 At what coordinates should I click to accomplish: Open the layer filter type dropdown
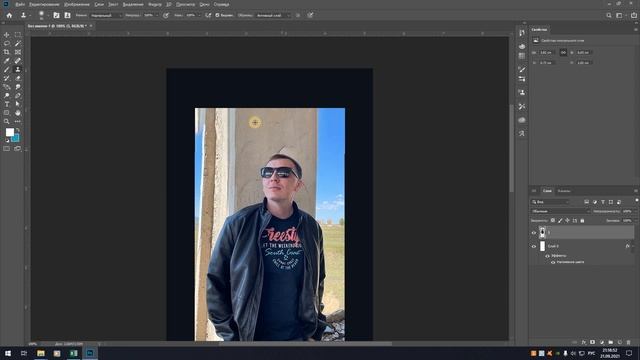(550, 202)
